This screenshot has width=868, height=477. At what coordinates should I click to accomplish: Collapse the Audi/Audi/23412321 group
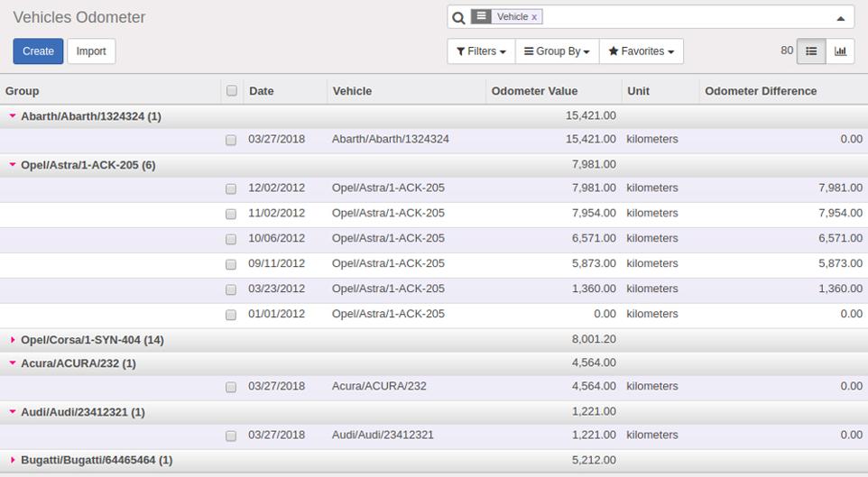point(12,412)
